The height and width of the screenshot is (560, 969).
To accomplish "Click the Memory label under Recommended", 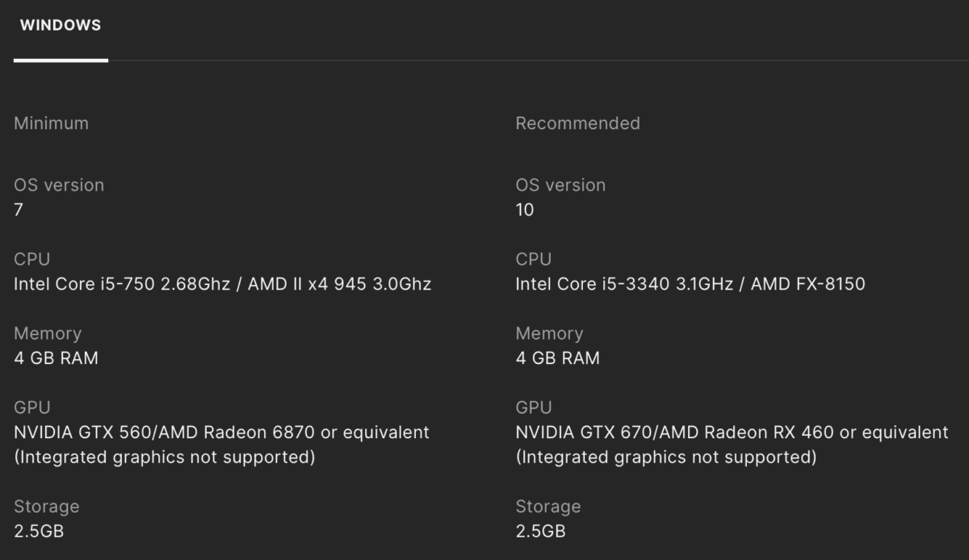I will (549, 333).
